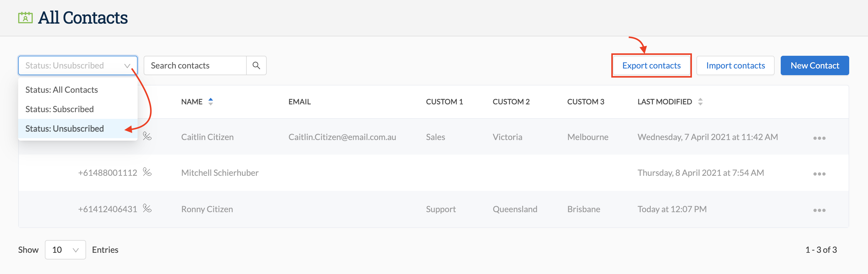Click the phone icon on Caitlin Citizen's row

[x=148, y=137]
